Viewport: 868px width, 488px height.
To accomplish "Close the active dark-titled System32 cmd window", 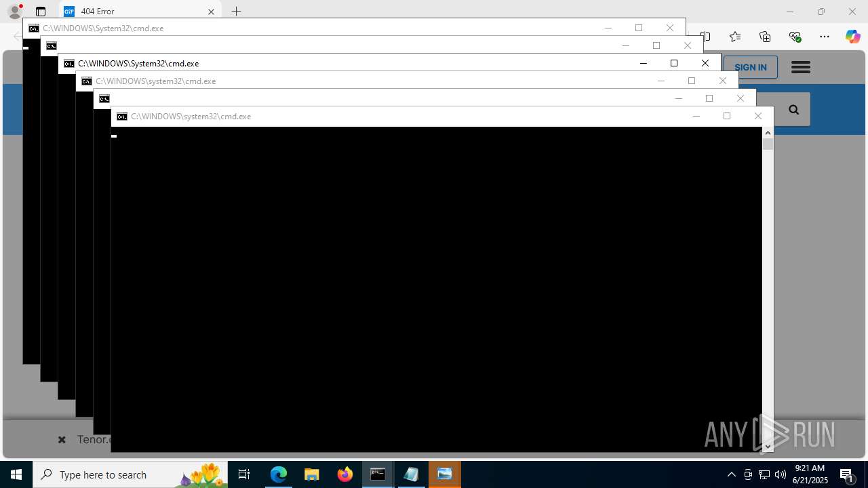I will [705, 63].
